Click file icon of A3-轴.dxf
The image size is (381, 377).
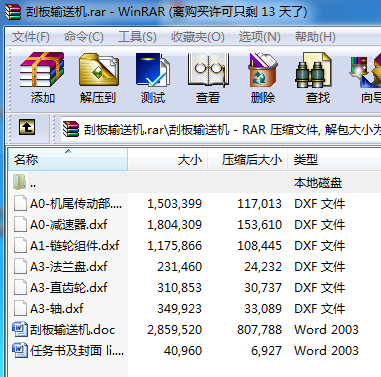[x=20, y=308]
